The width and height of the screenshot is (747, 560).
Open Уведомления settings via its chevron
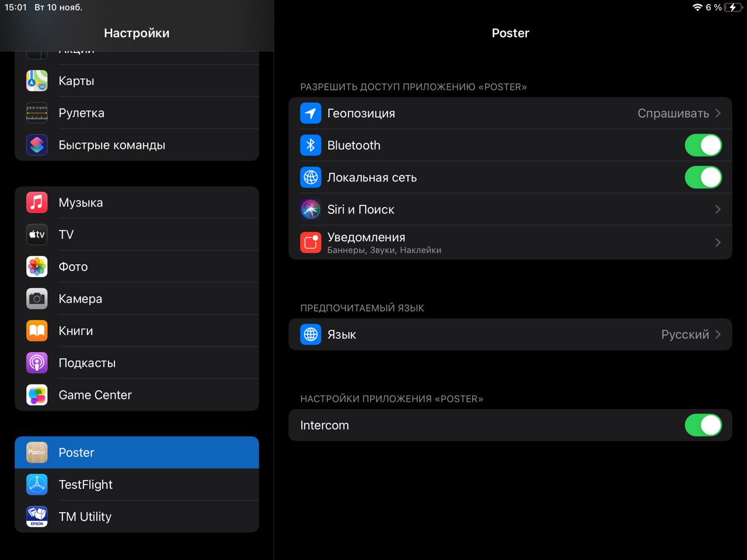(718, 242)
